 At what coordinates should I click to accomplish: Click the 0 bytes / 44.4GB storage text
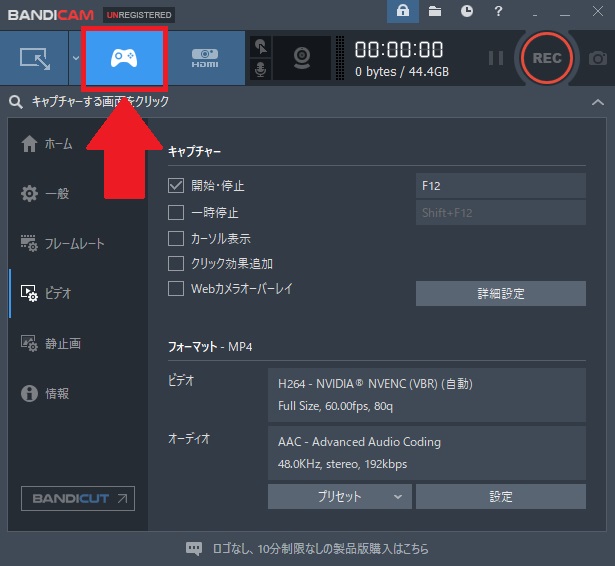402,72
